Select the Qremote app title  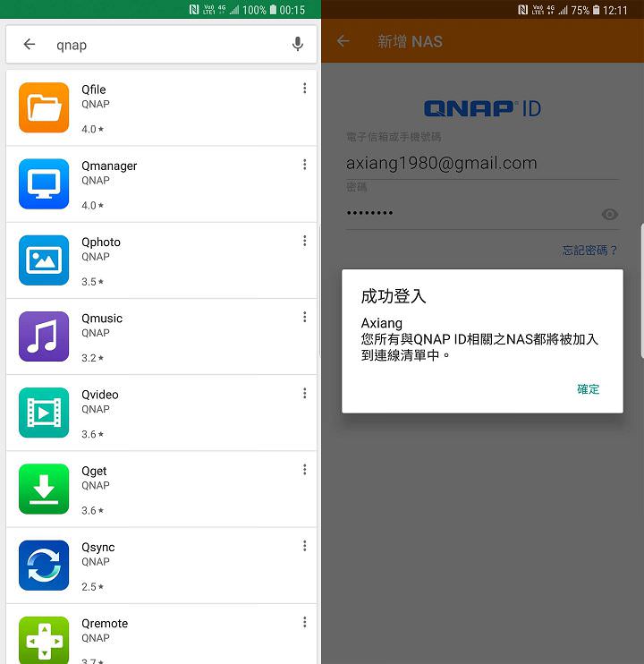click(105, 624)
